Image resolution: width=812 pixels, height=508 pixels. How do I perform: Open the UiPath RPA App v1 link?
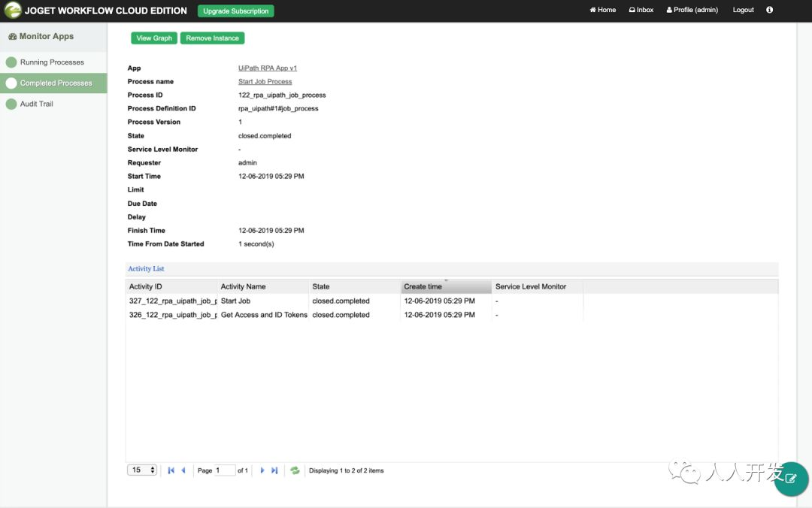pyautogui.click(x=267, y=68)
